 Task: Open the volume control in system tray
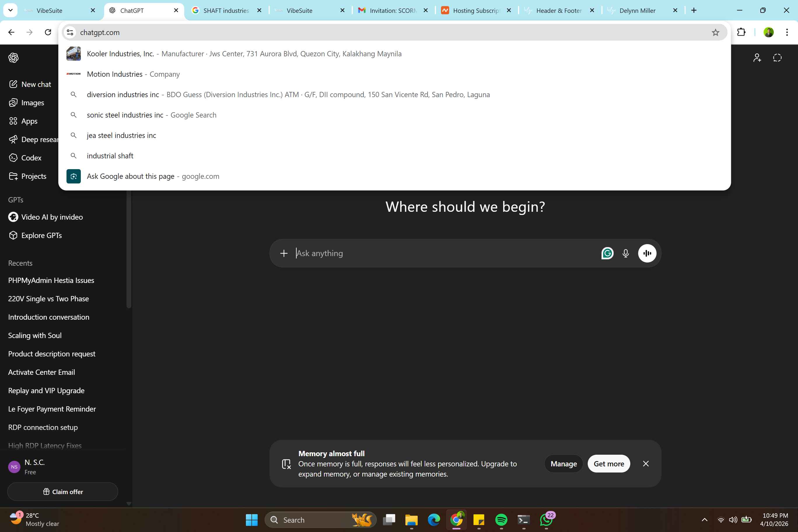(x=732, y=520)
